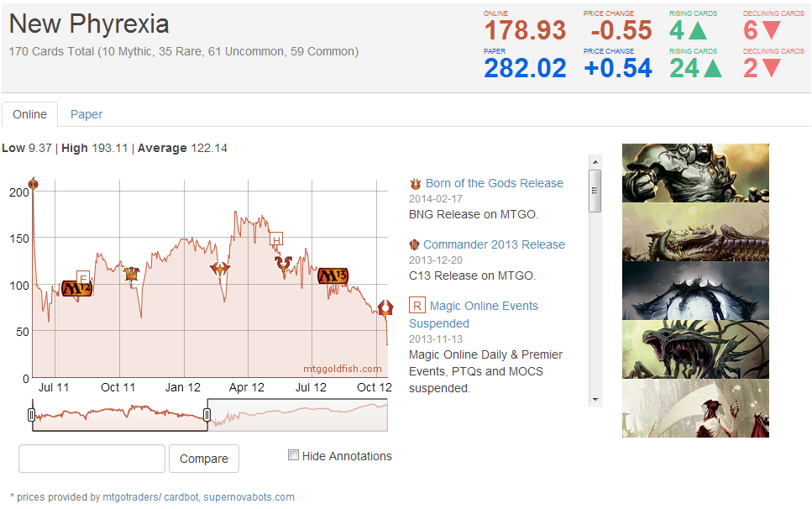The height and width of the screenshot is (509, 812).
Task: Click the Commander 2013 set icon
Action: [414, 244]
